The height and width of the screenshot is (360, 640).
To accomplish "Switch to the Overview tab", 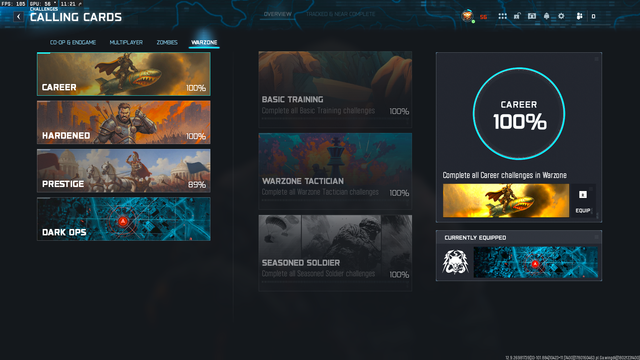I will (278, 14).
